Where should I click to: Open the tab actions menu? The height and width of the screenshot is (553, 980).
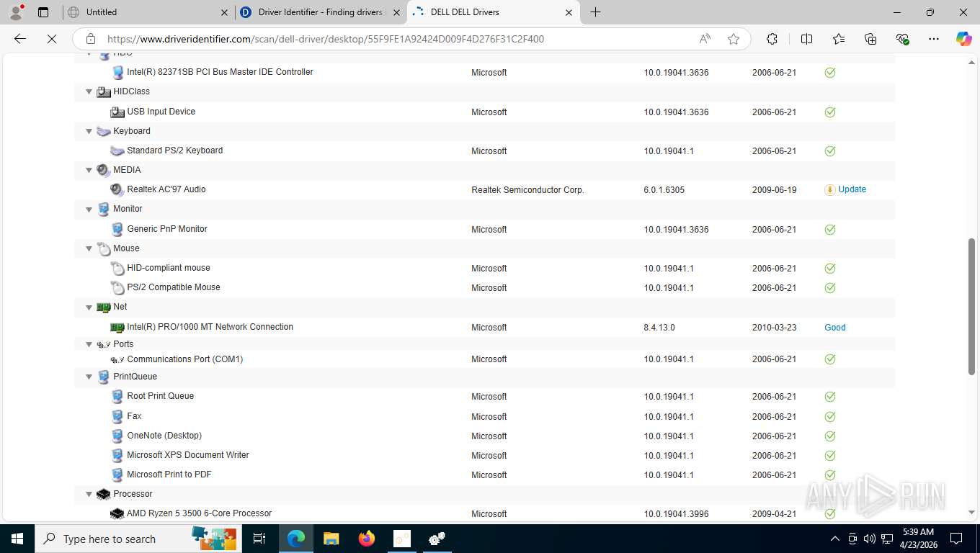[43, 12]
